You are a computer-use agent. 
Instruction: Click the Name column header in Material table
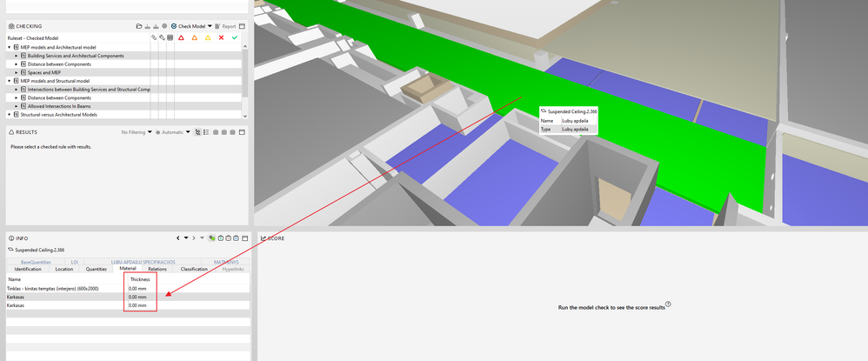coord(15,279)
